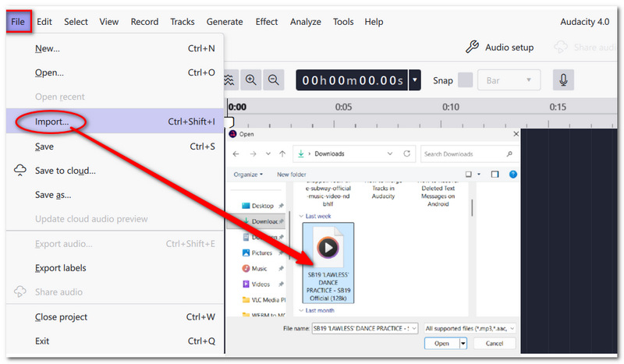The image size is (624, 364).
Task: Select Import... menu entry
Action: (x=115, y=122)
